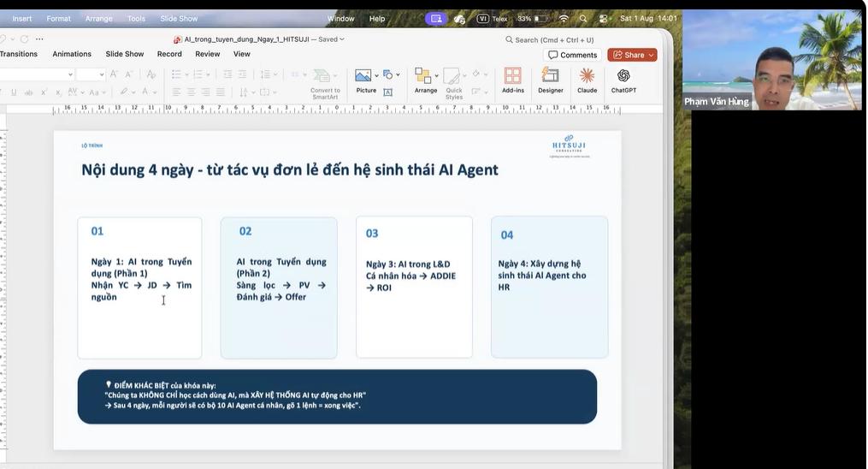Screen dimensions: 868x469
Task: Expand the Shapes dropdown arrow
Action: (x=398, y=74)
